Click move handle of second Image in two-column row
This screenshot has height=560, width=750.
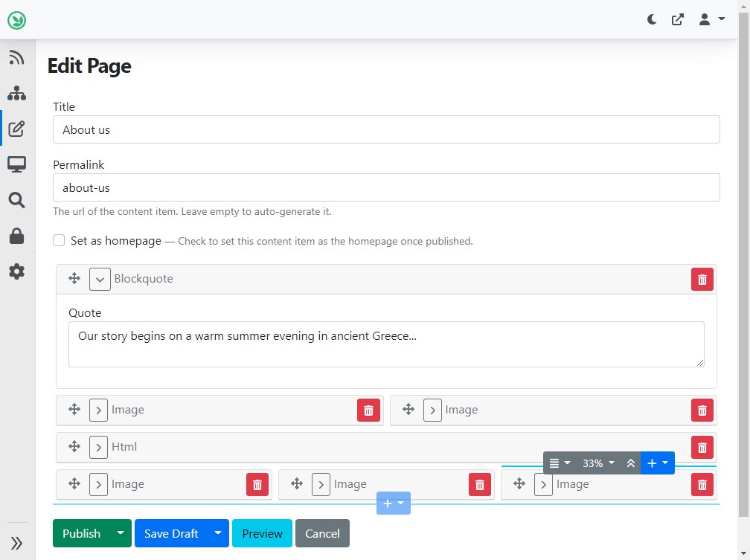point(408,409)
